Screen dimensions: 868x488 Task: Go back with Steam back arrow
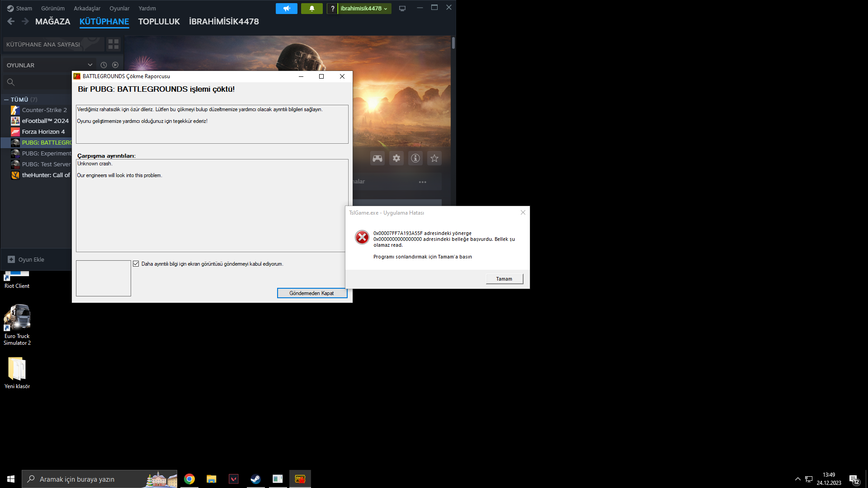tap(11, 21)
